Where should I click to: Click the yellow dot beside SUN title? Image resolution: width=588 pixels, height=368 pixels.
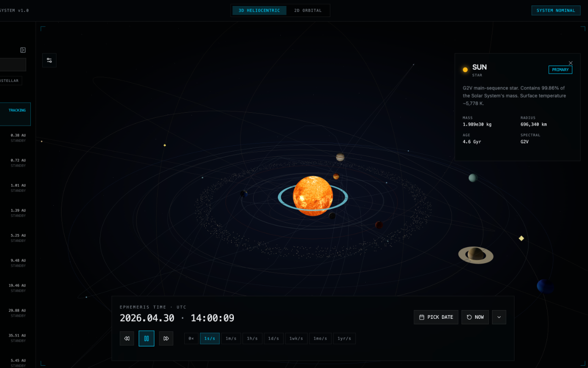(465, 70)
